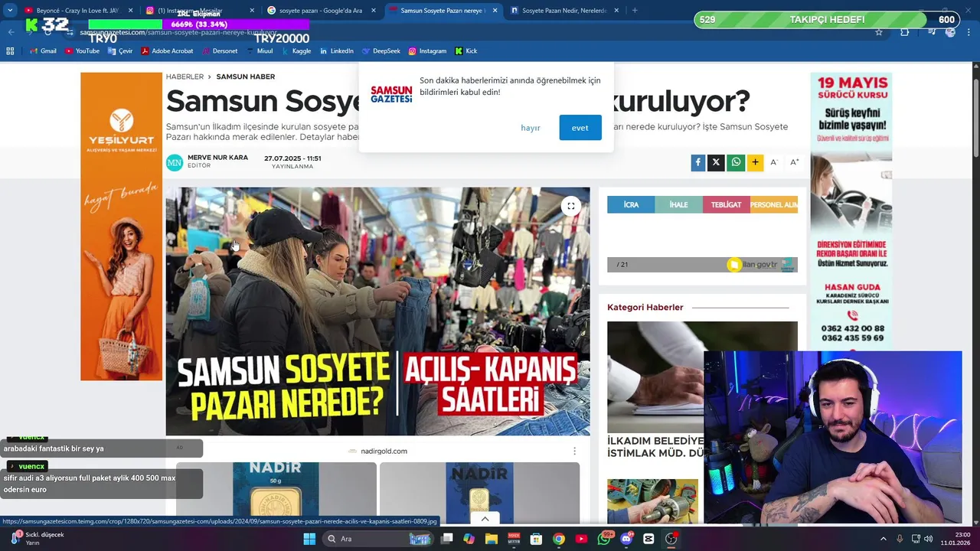Open Windows Start menu
Viewport: 980px width, 551px height.
309,539
